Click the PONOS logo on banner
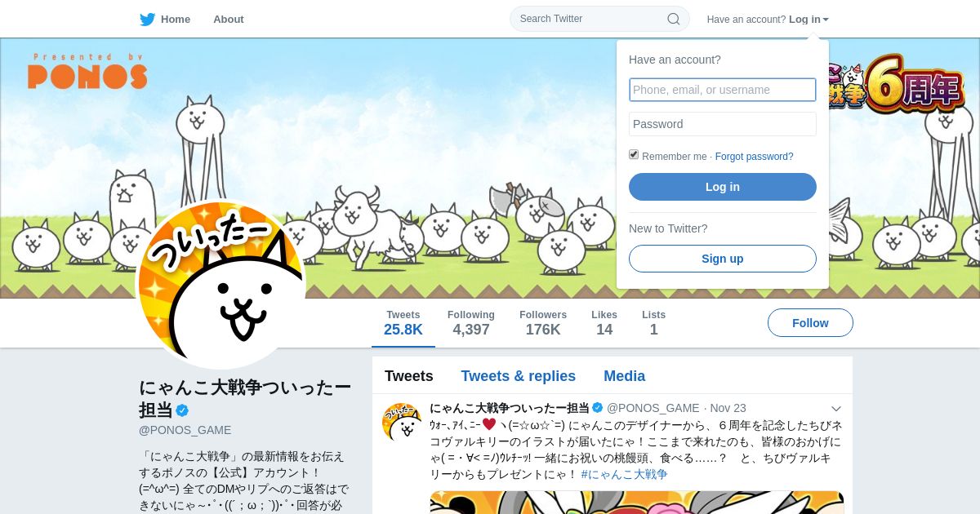The width and height of the screenshot is (980, 514). 87,72
